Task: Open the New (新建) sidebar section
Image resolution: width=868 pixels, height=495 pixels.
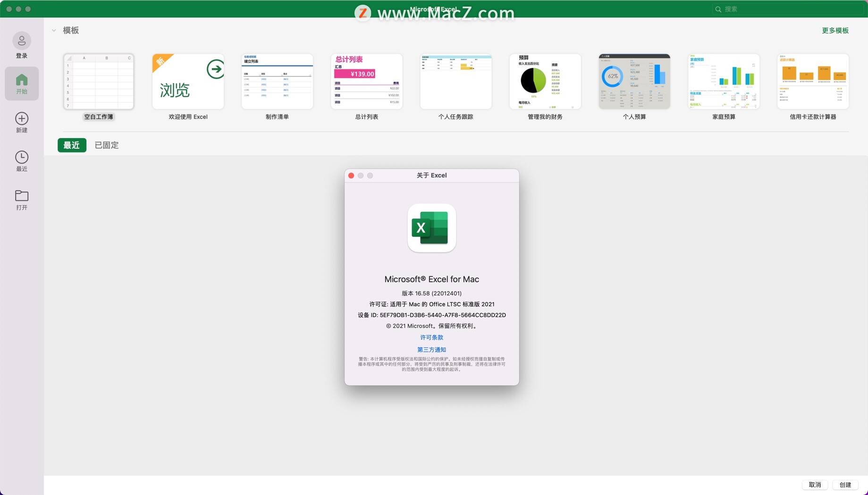Action: [x=22, y=122]
